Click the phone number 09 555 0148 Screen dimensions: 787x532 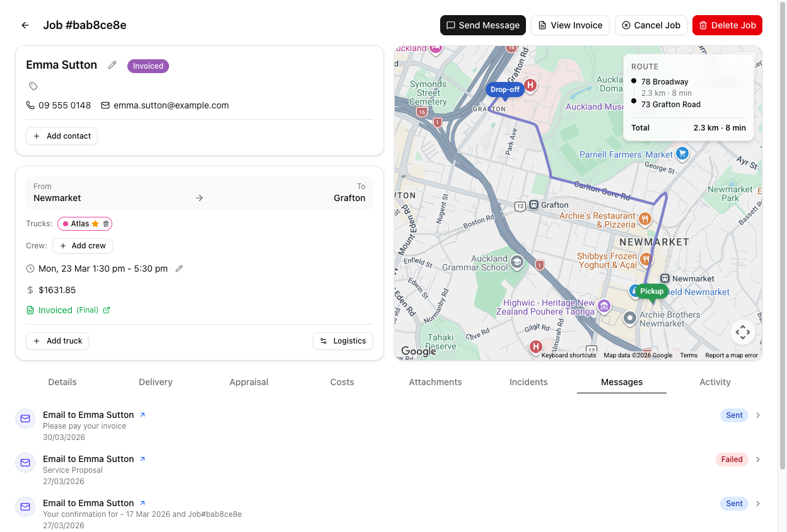pos(64,105)
